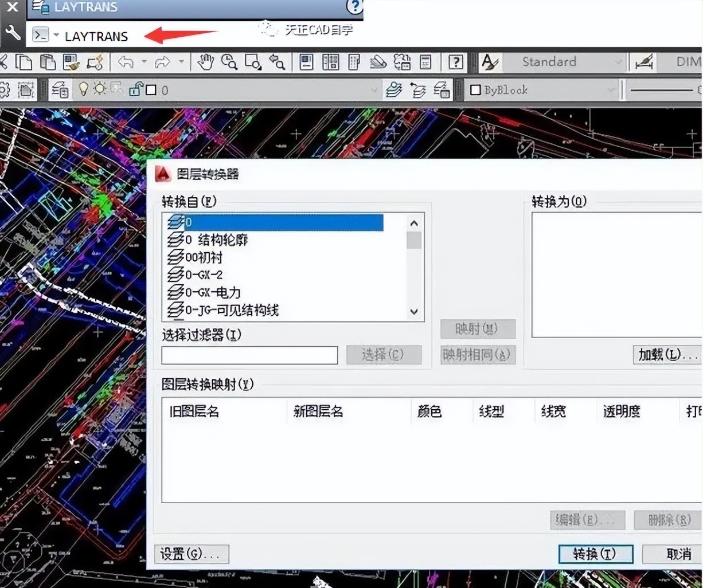Click the 设置(G)... button

191,554
